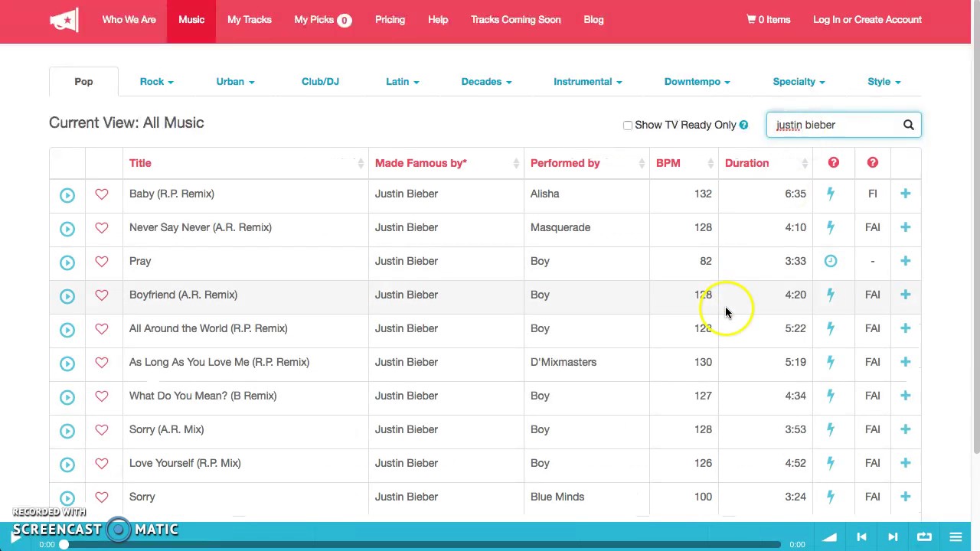Play As Long As You Love Me preview
Image resolution: width=980 pixels, height=551 pixels.
pos(67,364)
